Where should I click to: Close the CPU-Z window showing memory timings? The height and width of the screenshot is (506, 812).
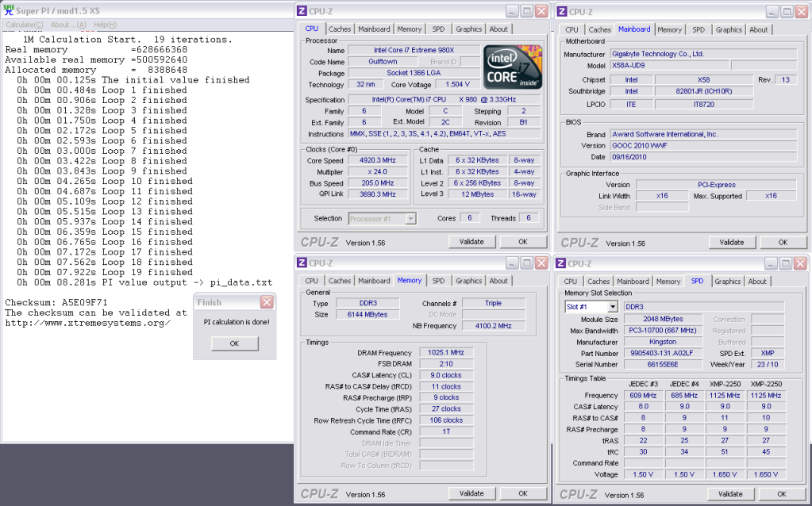[541, 263]
